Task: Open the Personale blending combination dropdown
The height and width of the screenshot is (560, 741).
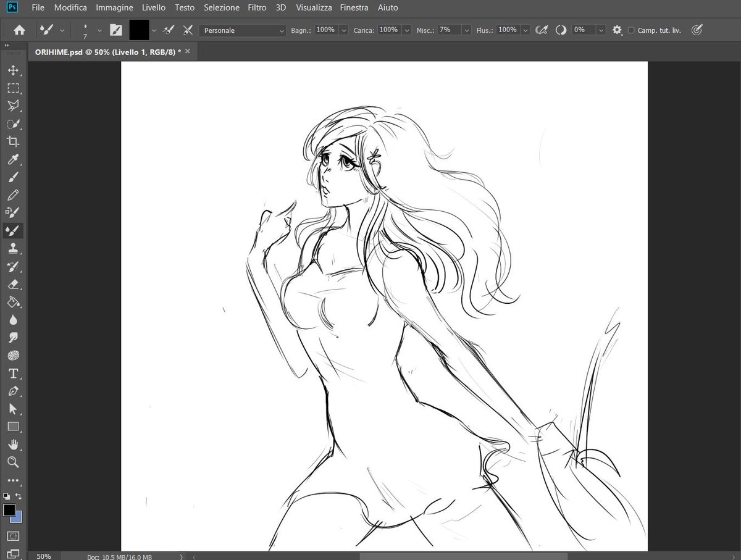Action: point(243,30)
